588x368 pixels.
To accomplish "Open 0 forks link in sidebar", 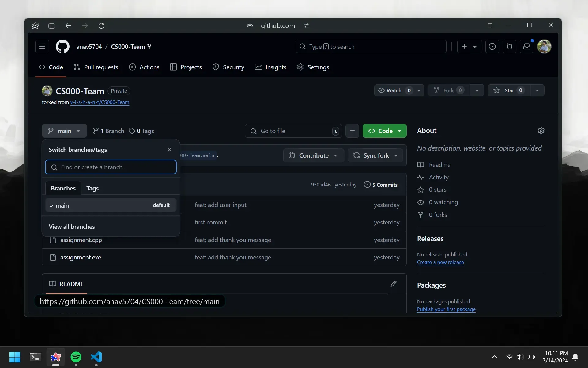I will [432, 215].
